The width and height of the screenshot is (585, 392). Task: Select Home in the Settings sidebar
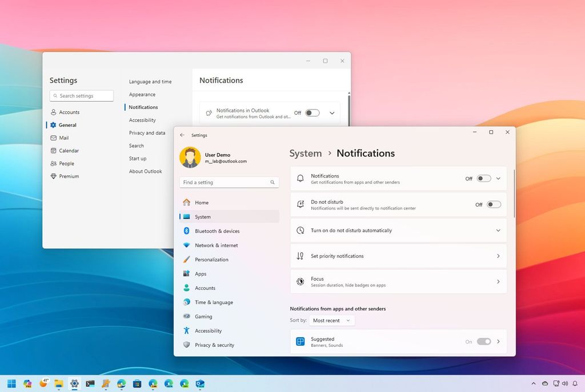[201, 202]
